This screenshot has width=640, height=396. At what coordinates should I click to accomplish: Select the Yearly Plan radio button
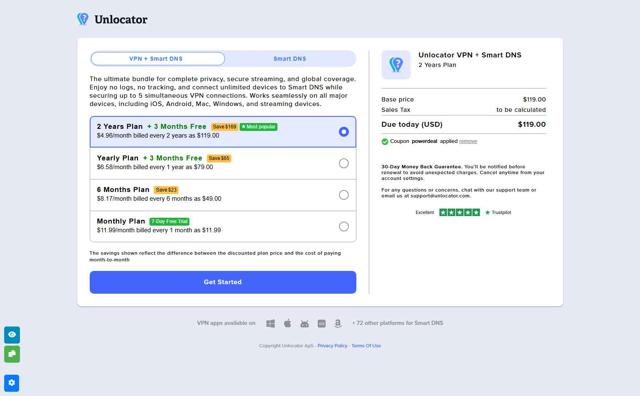(x=344, y=163)
